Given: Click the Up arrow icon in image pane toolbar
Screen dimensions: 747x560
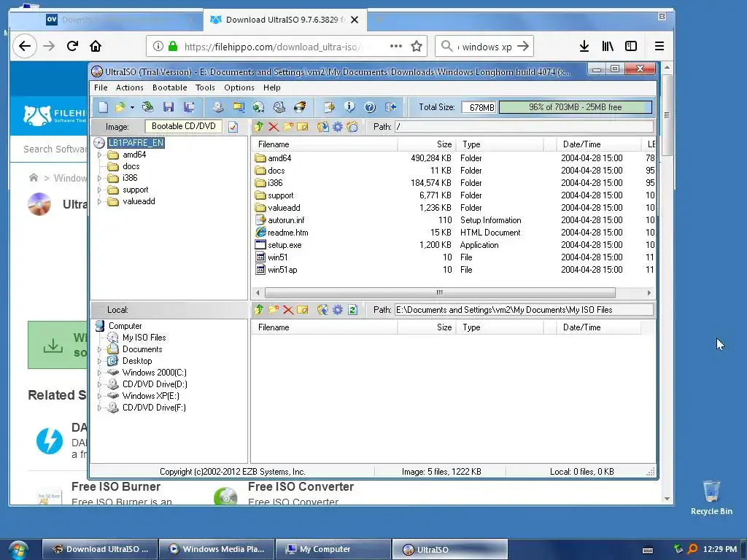Looking at the screenshot, I should click(x=259, y=127).
